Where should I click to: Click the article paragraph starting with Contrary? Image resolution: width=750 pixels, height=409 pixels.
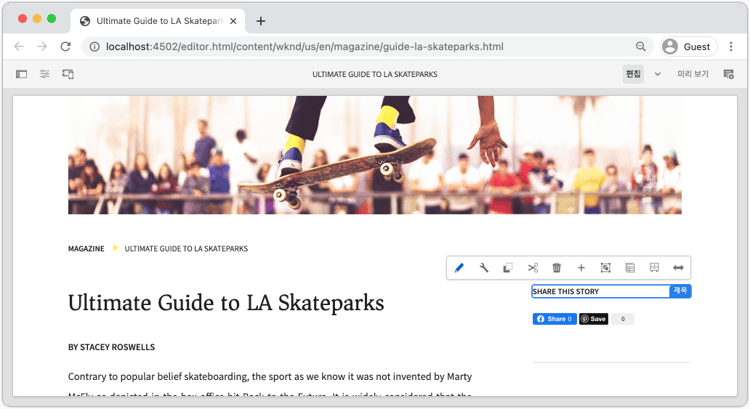click(x=270, y=383)
